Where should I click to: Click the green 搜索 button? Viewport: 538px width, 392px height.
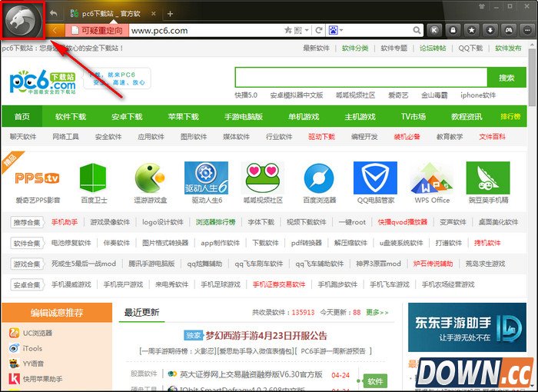(506, 78)
